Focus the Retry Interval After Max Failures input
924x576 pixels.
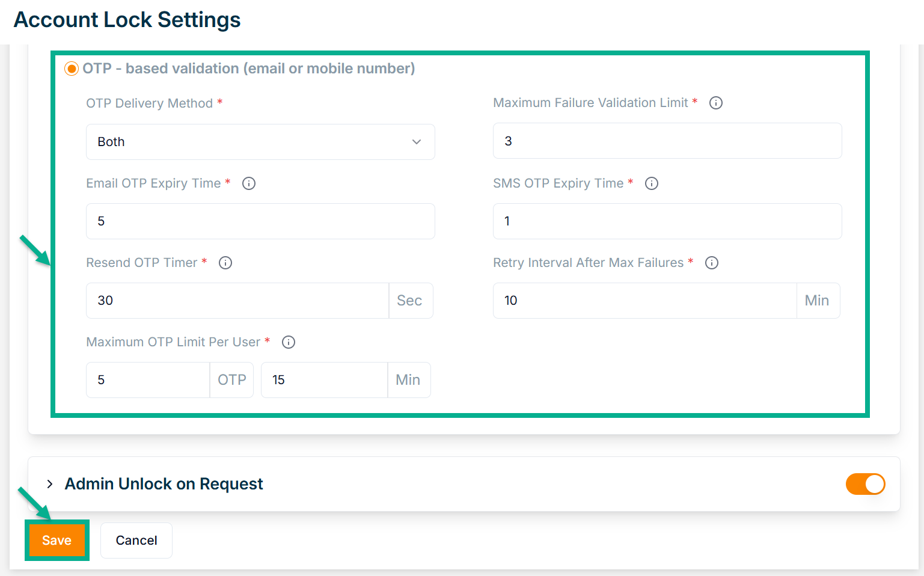pyautogui.click(x=644, y=301)
